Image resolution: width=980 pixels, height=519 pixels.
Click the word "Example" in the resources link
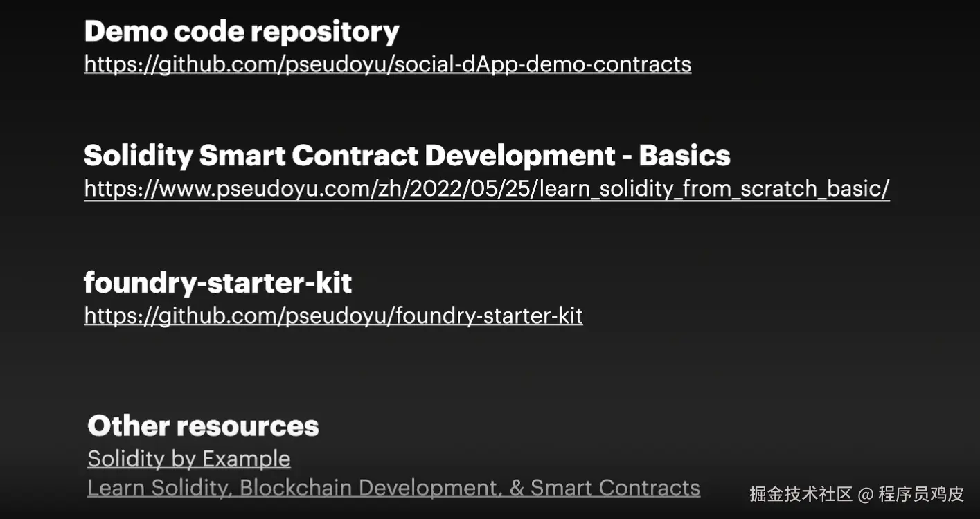[x=246, y=459]
